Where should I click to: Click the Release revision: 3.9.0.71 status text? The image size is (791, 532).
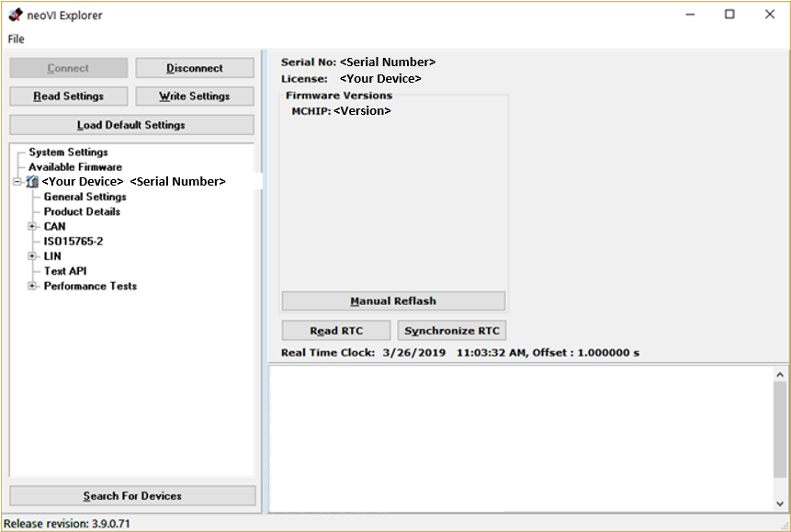coord(66,524)
